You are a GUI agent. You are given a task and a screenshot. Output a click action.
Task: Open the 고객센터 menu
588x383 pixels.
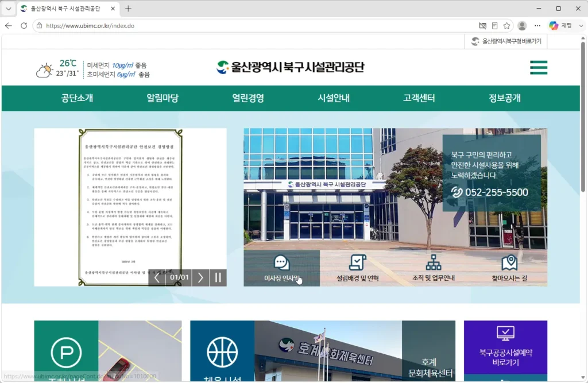pyautogui.click(x=419, y=98)
